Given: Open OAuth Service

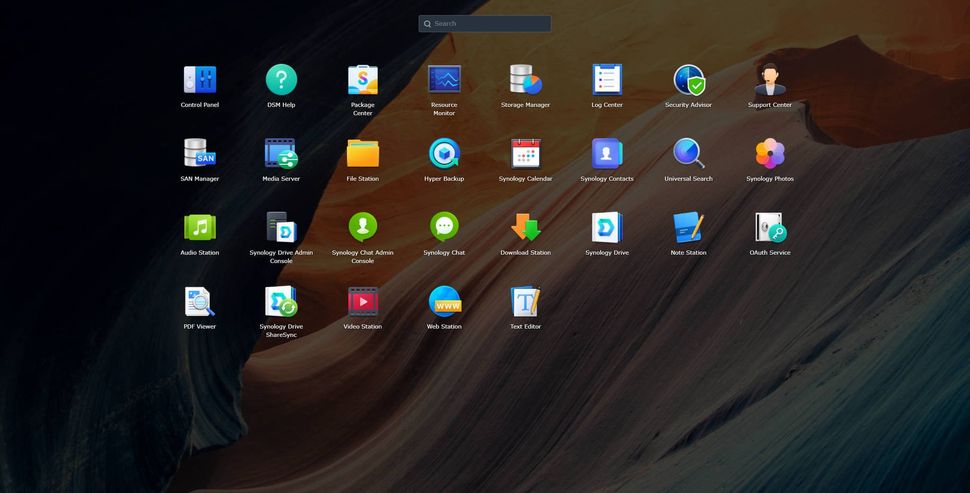Looking at the screenshot, I should coord(770,228).
